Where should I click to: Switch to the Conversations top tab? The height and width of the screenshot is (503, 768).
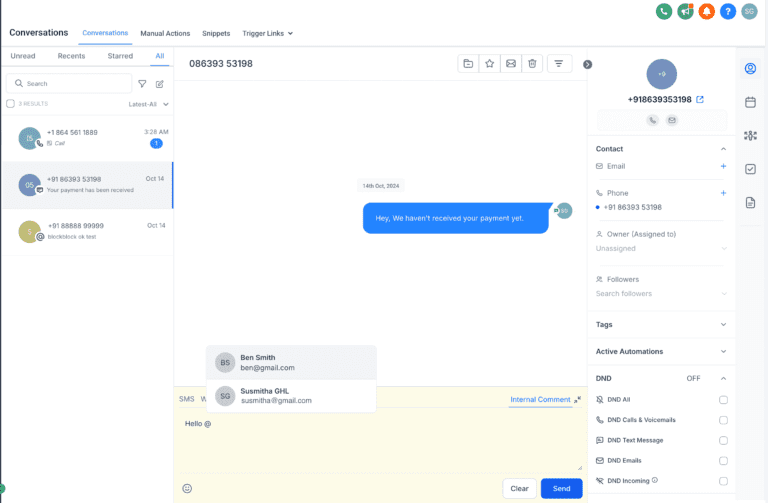[x=105, y=33]
